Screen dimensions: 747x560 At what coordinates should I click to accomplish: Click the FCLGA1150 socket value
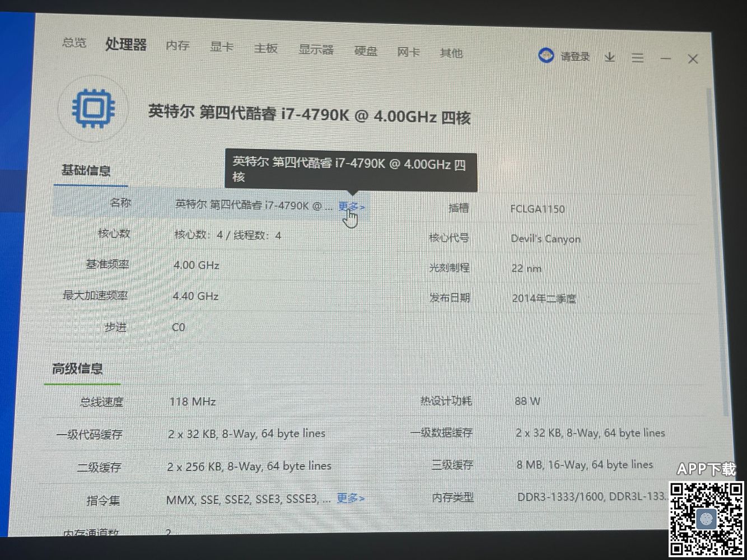(x=537, y=209)
